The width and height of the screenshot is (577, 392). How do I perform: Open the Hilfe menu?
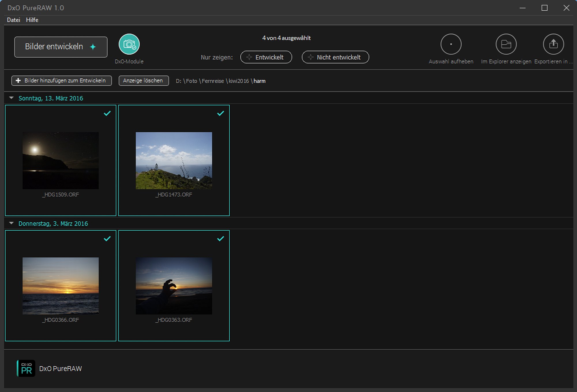click(x=32, y=20)
